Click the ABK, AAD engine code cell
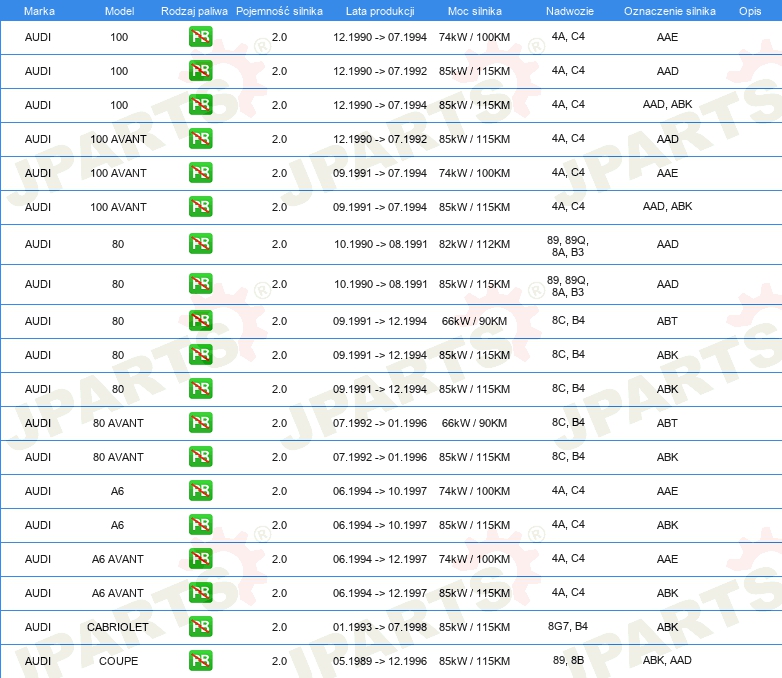 click(667, 660)
